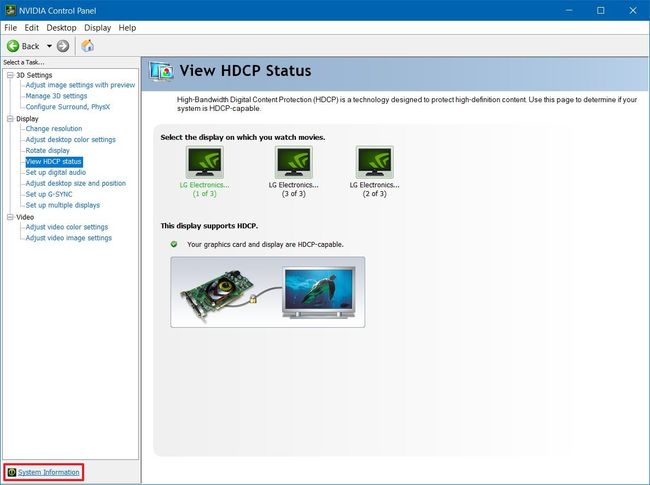This screenshot has height=485, width=650.
Task: Go to the Home page icon
Action: tap(87, 46)
